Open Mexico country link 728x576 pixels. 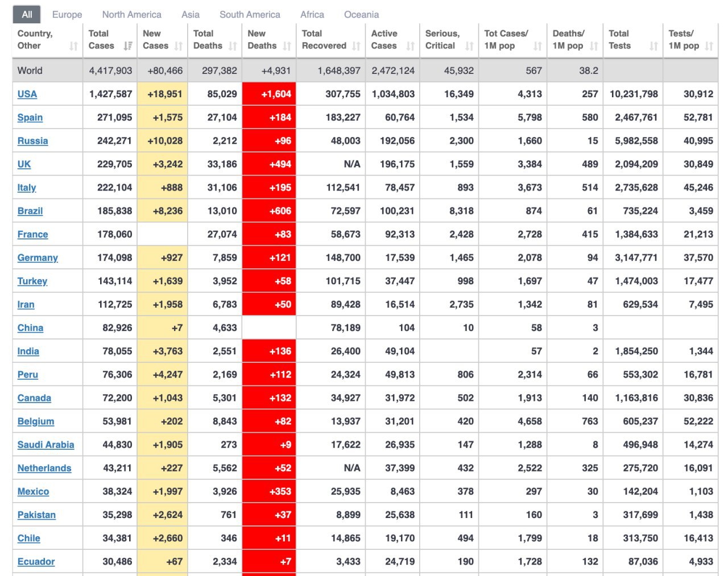tap(33, 491)
